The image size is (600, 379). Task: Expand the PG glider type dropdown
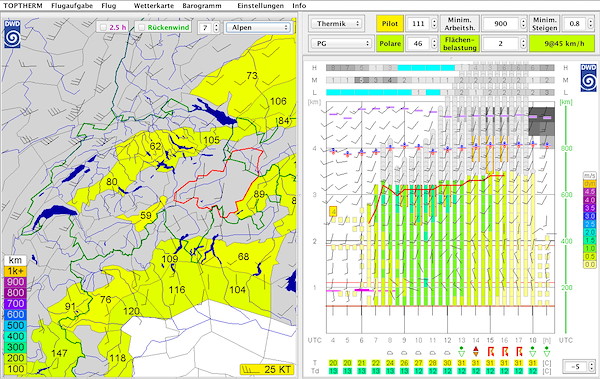click(x=341, y=43)
